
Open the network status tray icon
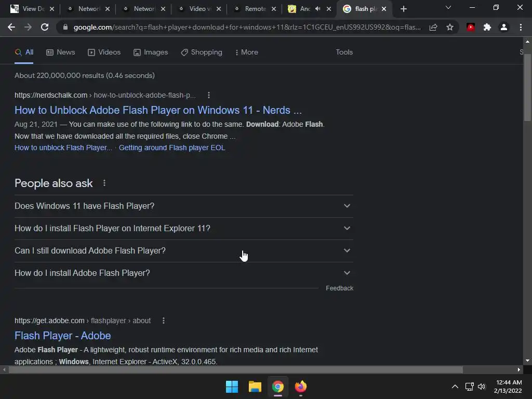pos(469,387)
